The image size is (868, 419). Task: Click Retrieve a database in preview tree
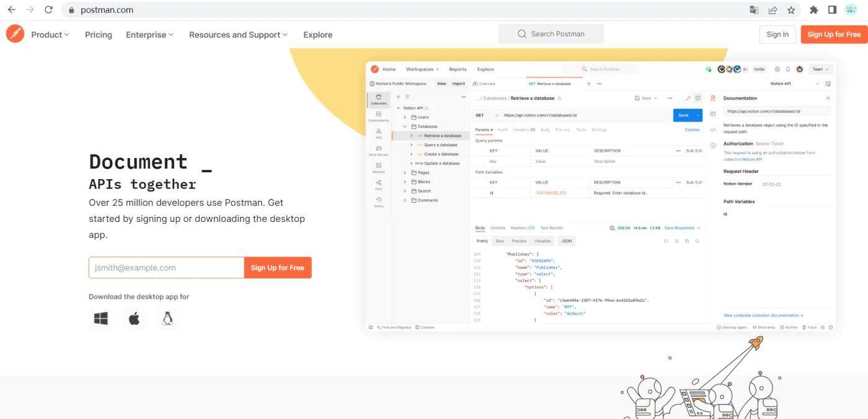[x=442, y=136]
